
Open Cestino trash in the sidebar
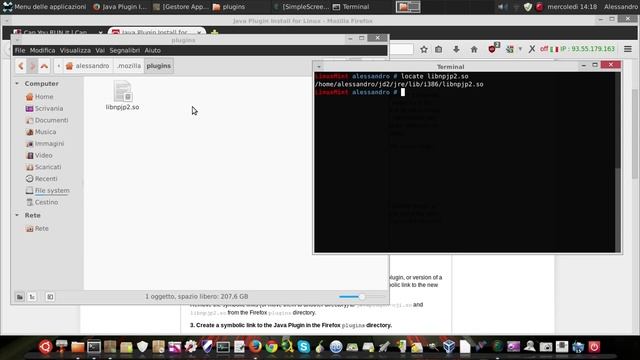tap(42, 202)
